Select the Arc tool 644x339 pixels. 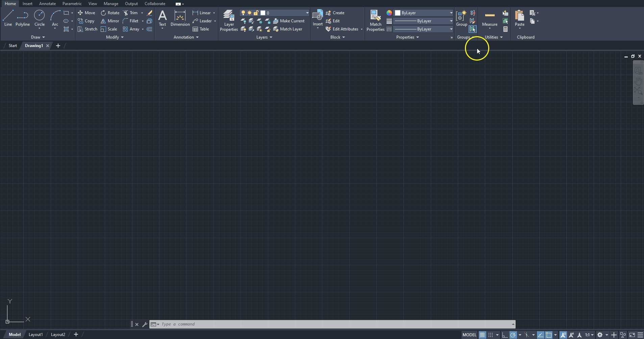[x=55, y=18]
